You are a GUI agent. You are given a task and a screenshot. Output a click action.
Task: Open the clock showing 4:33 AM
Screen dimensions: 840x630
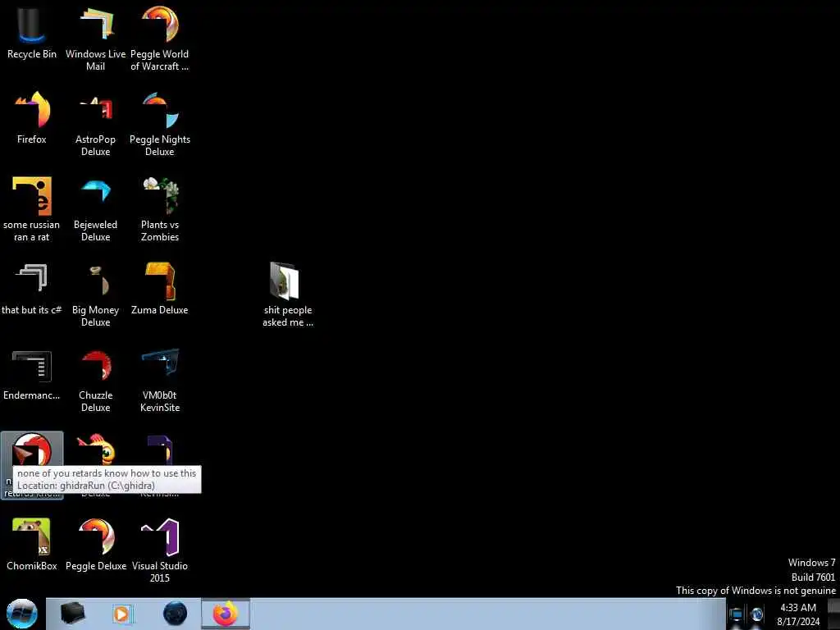click(x=798, y=614)
